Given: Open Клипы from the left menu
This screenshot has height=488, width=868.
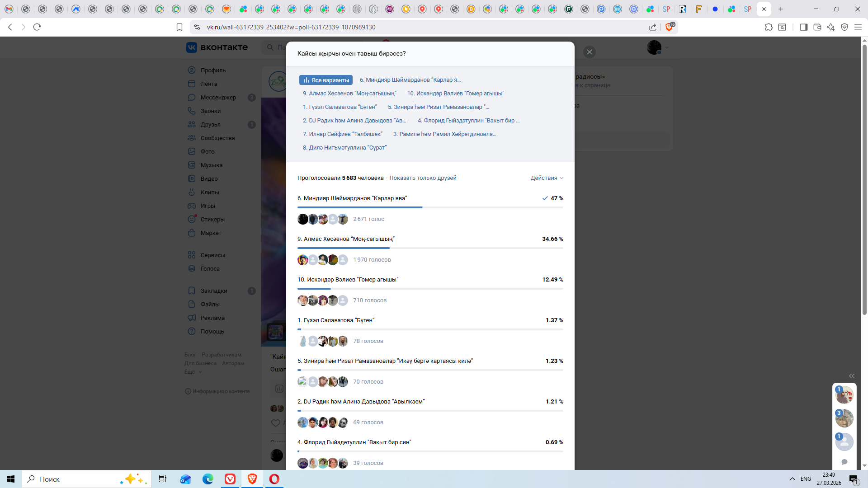Looking at the screenshot, I should pos(209,192).
